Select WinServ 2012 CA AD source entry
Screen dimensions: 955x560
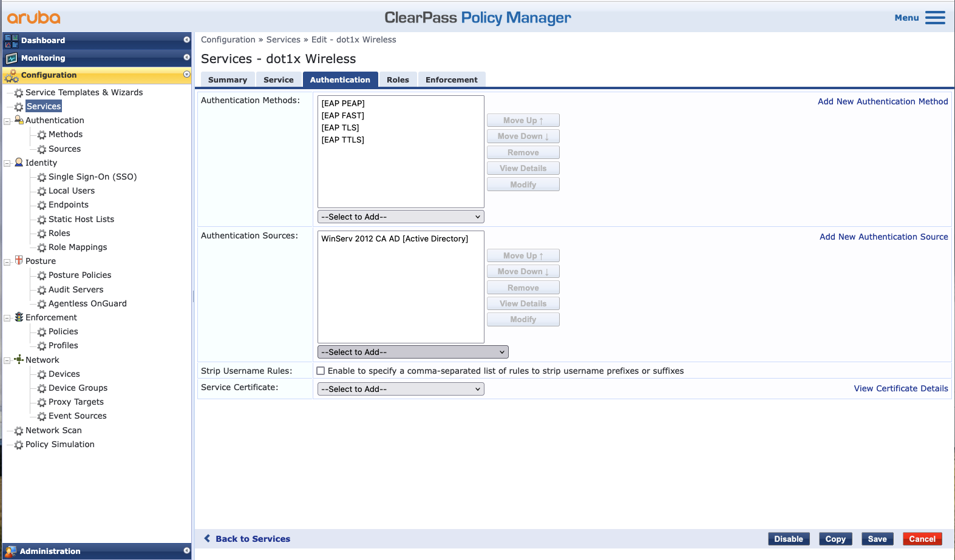[395, 238]
